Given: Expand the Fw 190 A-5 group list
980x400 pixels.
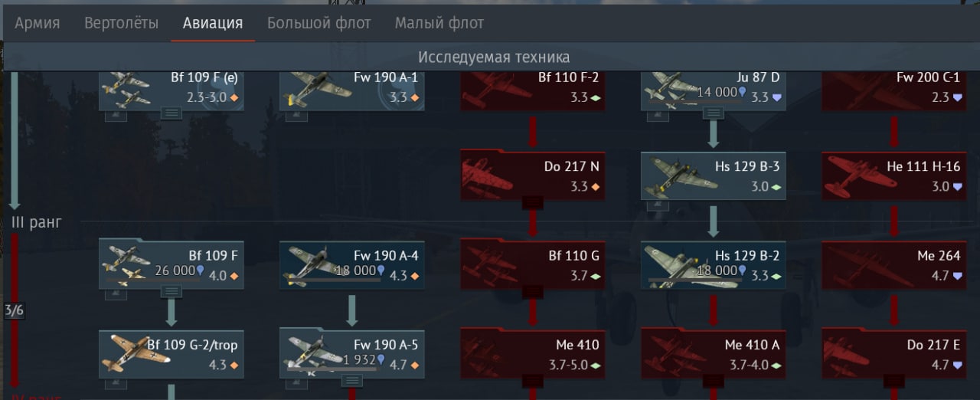Looking at the screenshot, I should pos(351,381).
